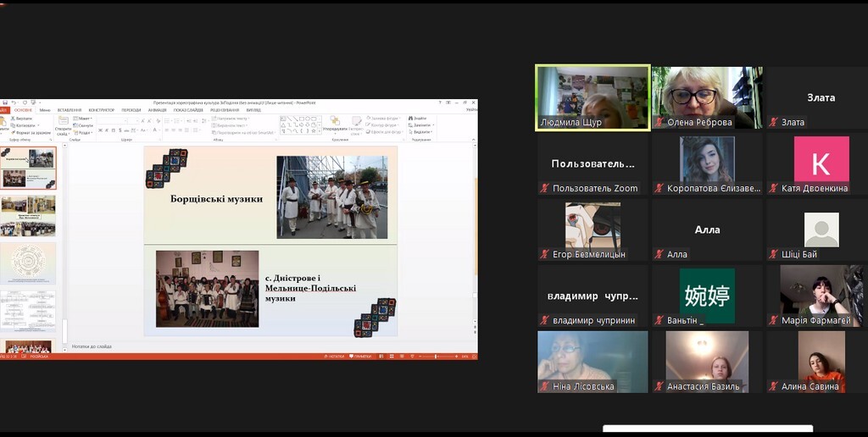Click the Undo arrow in Quick Access toolbar

(x=13, y=103)
